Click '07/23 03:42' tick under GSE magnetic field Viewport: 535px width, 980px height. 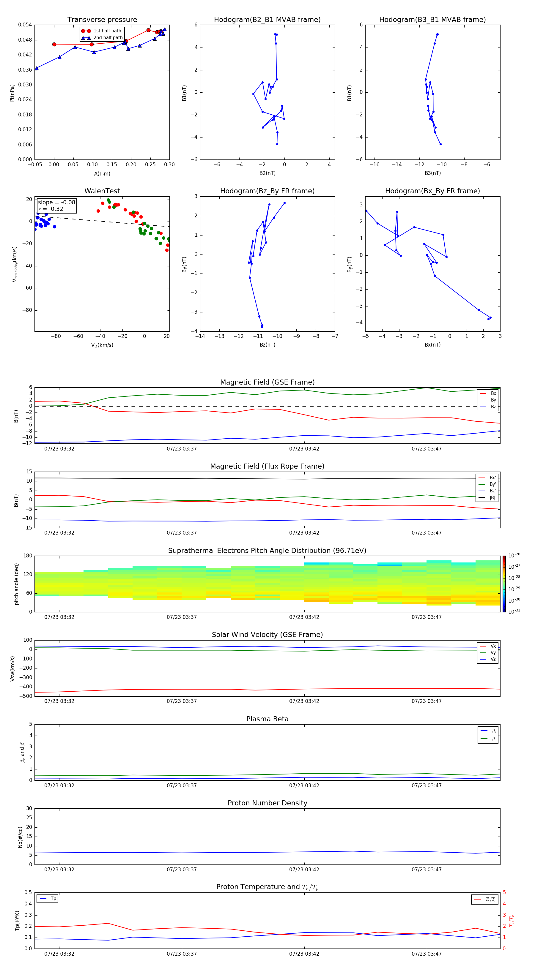coord(304,449)
